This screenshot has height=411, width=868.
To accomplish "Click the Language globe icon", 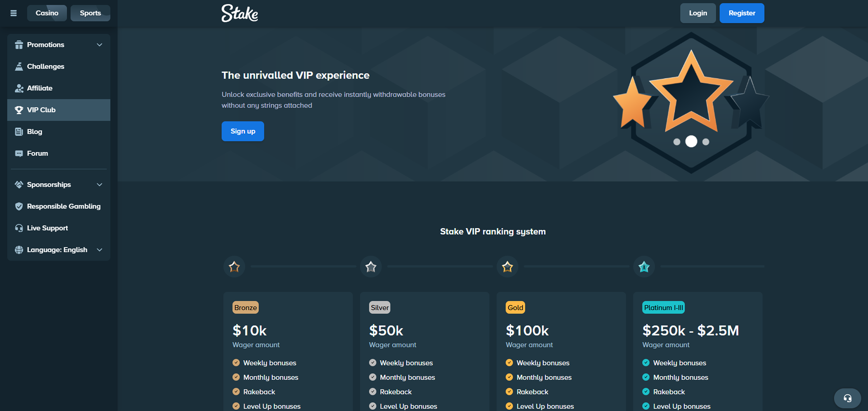I will pyautogui.click(x=19, y=250).
